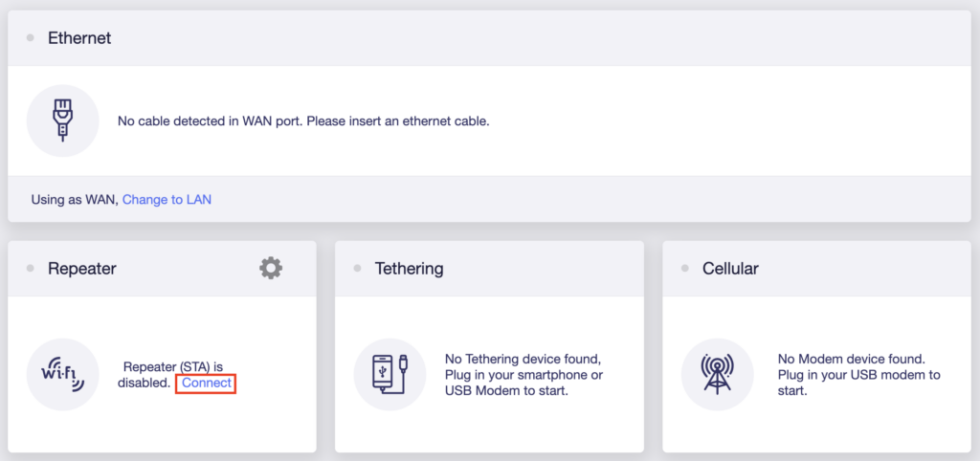Click the Tethering status indicator dot

pyautogui.click(x=358, y=269)
